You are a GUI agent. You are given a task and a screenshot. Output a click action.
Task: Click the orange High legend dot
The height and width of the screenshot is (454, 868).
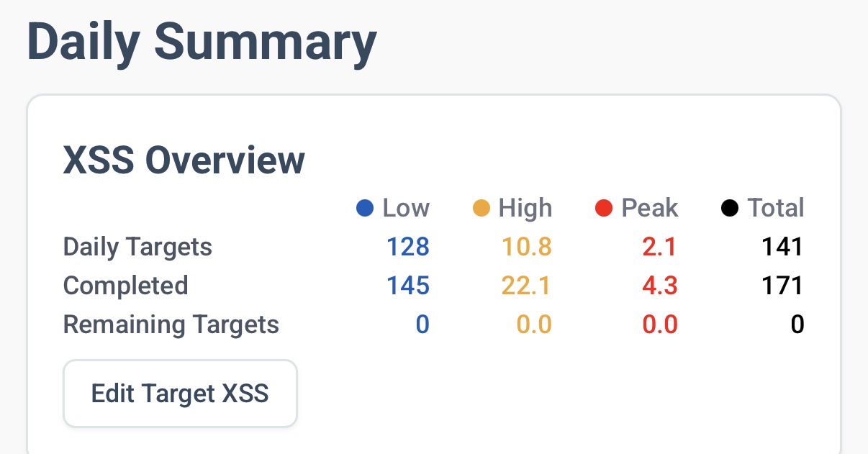pyautogui.click(x=482, y=209)
